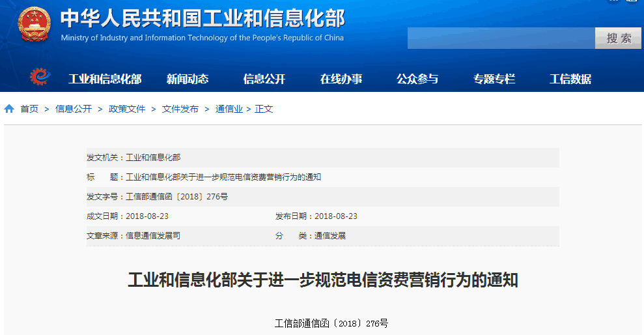
Task: Open the 工信数据 menu
Action: pos(570,79)
